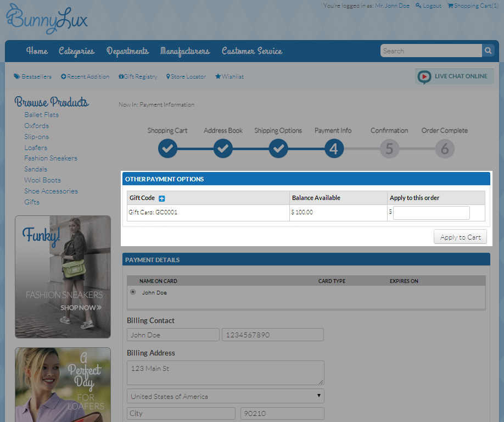Viewport: 504px width, 422px height.
Task: Click step 3 Shipping Options checkmark circle
Action: pyautogui.click(x=278, y=148)
